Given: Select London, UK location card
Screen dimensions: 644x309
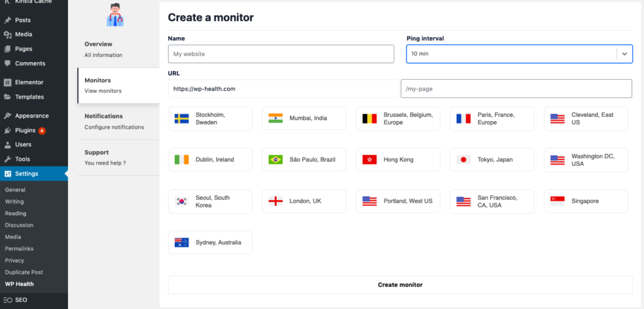Looking at the screenshot, I should click(x=304, y=202).
